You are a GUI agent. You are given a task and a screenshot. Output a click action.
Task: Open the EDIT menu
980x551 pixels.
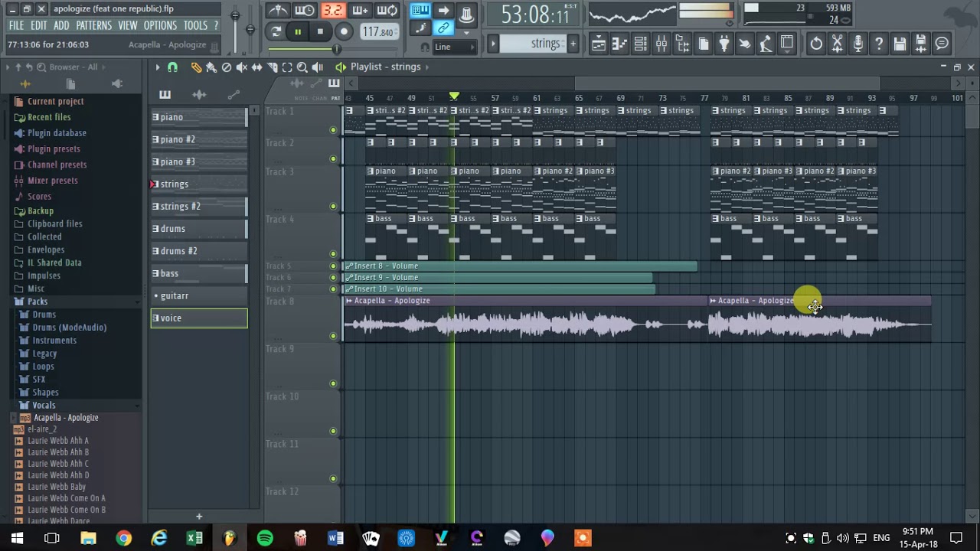(x=39, y=25)
